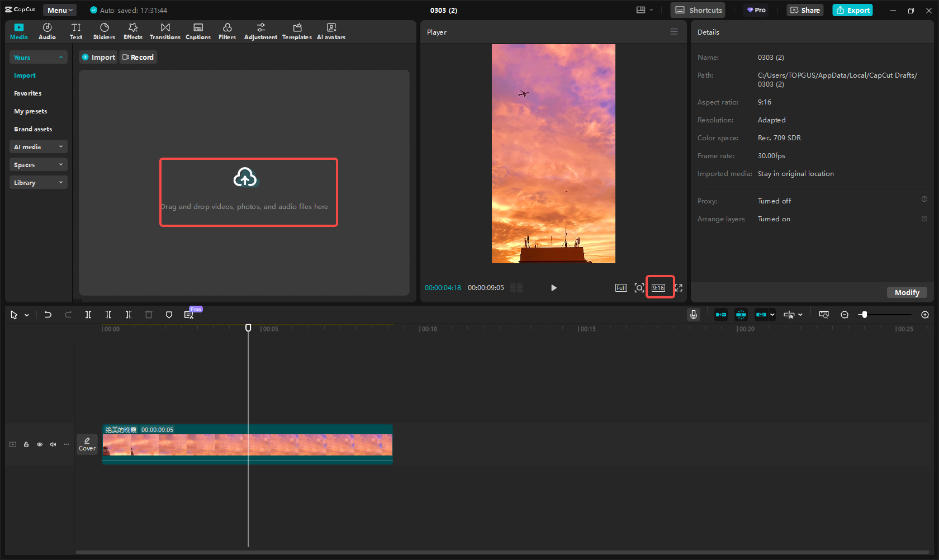
Task: Open the player fullscreen view
Action: [x=679, y=288]
